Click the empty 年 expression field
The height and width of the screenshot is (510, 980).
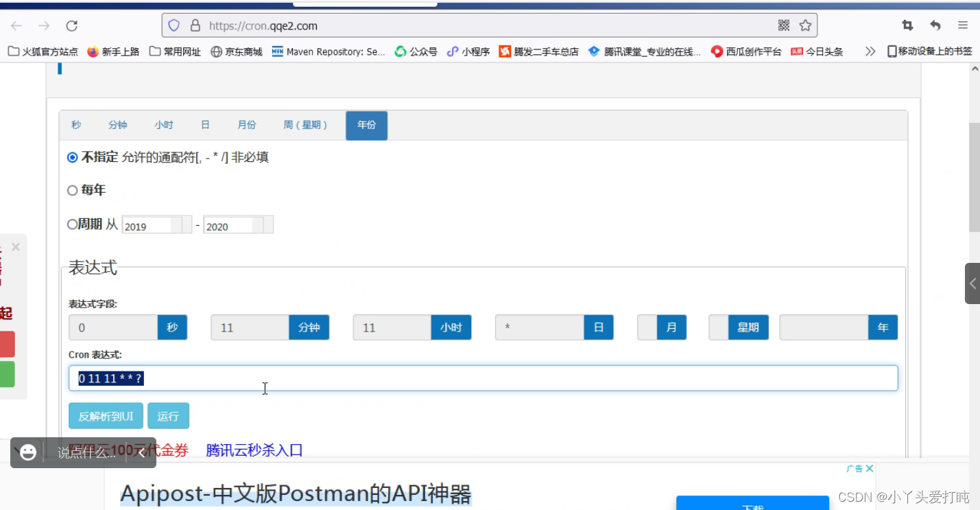click(824, 327)
